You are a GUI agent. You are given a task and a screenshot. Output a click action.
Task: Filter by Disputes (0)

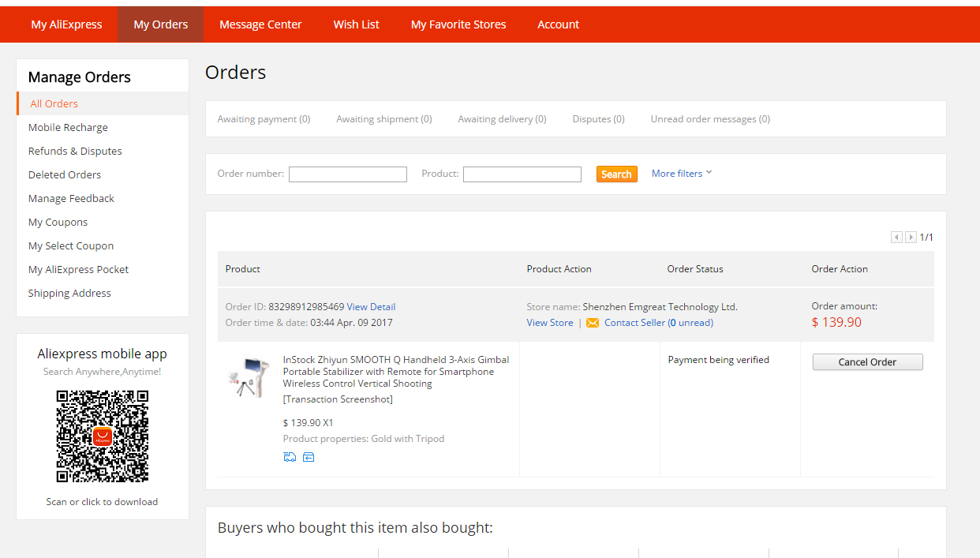tap(598, 119)
